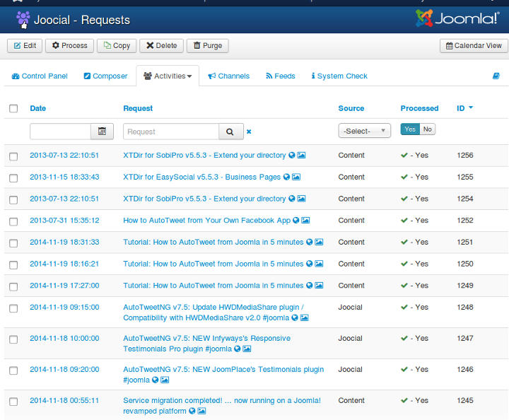Click the Copy toolbar button
509x420 pixels.
tap(117, 46)
